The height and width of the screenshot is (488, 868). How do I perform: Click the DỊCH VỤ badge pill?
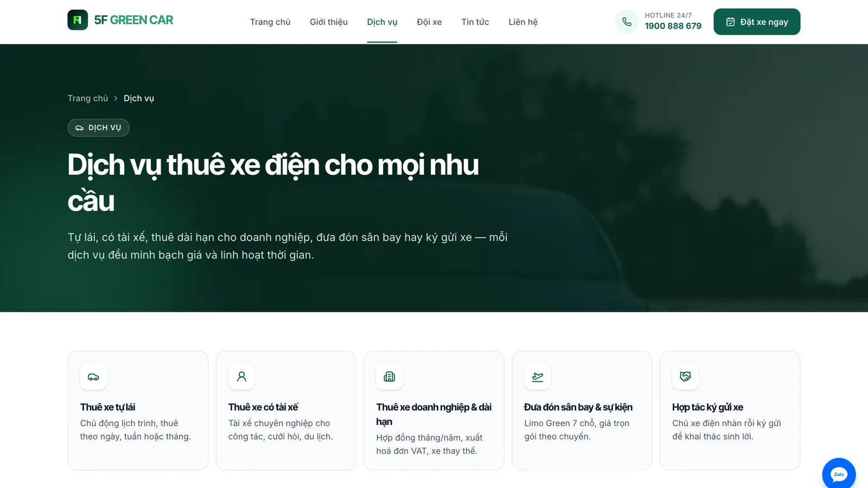tap(98, 127)
